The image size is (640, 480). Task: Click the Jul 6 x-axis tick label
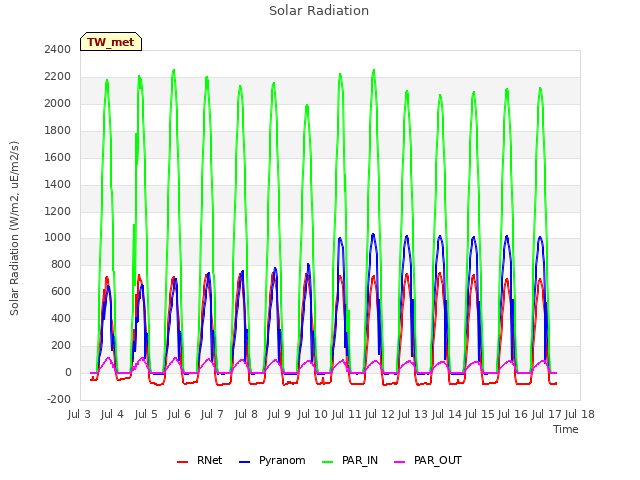coord(179,414)
